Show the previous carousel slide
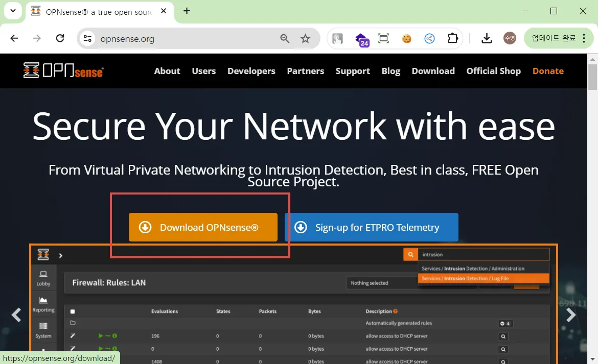Image resolution: width=598 pixels, height=364 pixels. pos(16,315)
